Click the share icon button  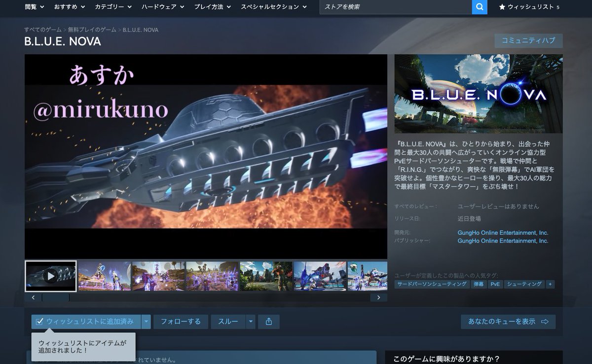coord(269,322)
